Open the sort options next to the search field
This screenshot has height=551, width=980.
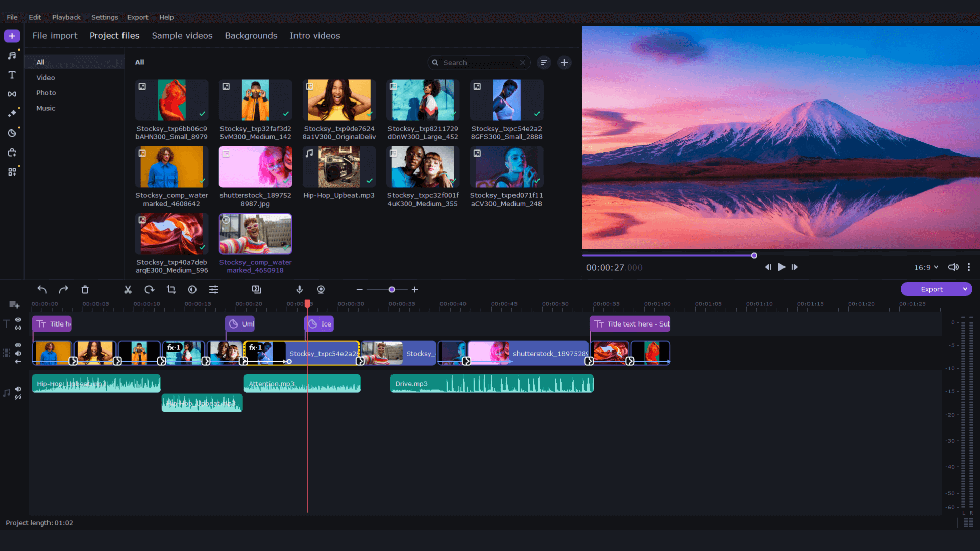tap(544, 62)
